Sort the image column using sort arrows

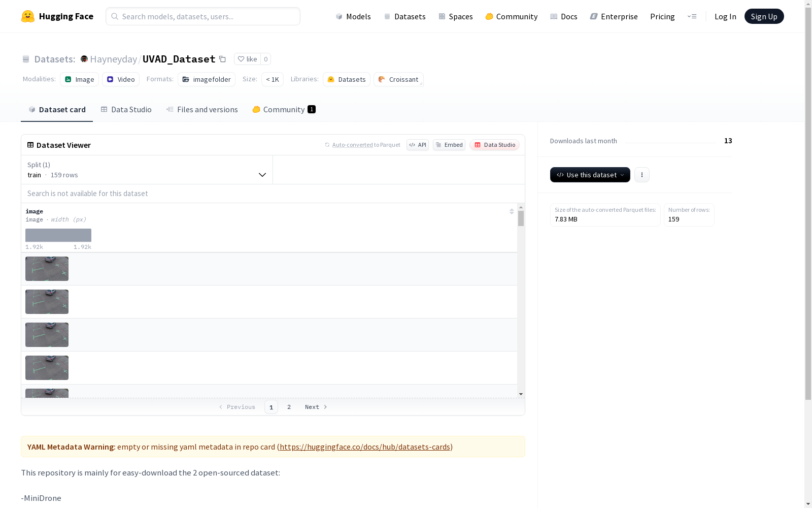pos(512,211)
